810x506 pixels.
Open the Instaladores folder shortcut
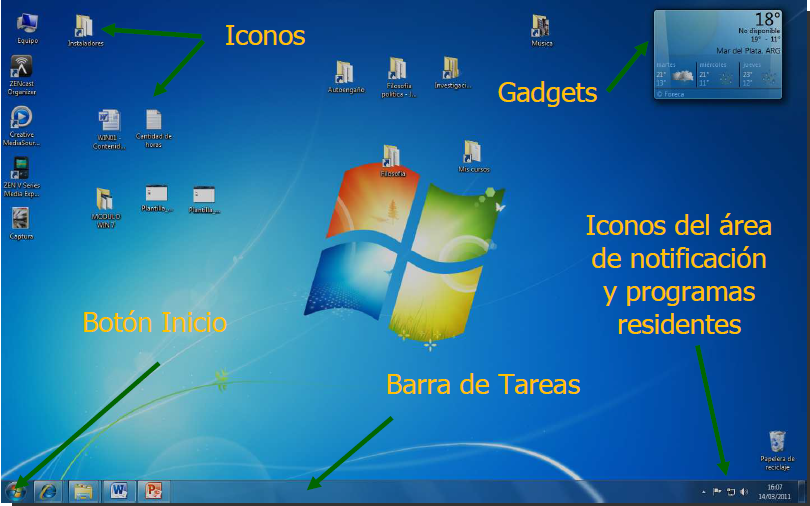tap(85, 26)
